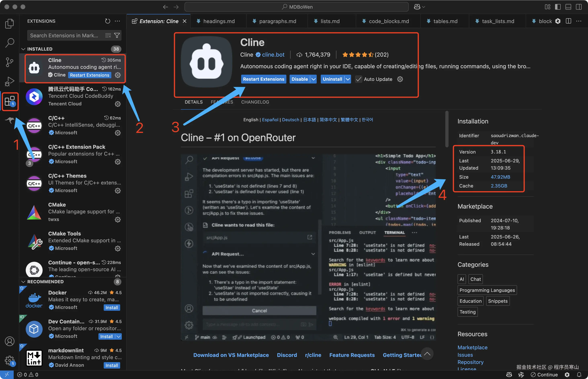Open the Accounts icon in activity bar
588x379 pixels.
(9, 341)
